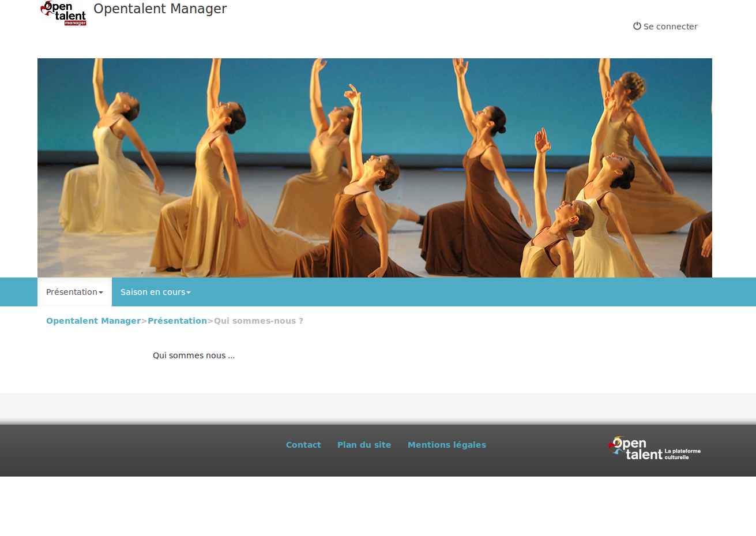756x536 pixels.
Task: Click the 'Opentalent Manager' header title text
Action: tap(160, 9)
